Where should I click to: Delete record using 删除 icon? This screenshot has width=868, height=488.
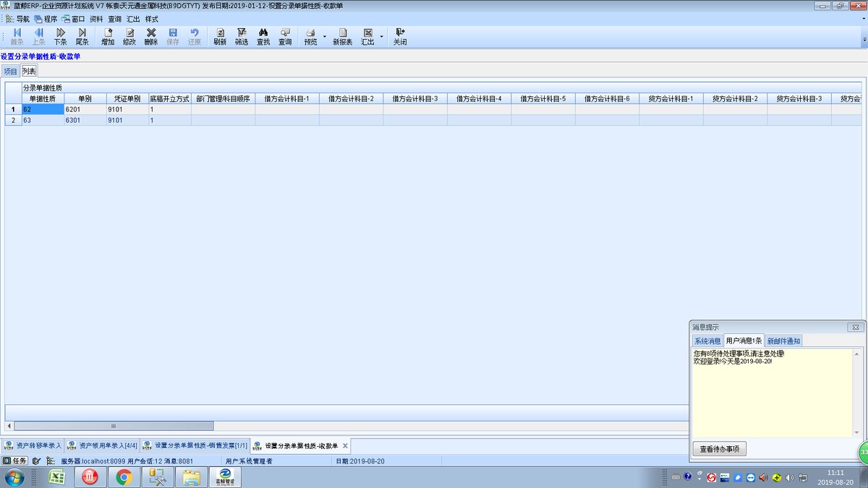[x=151, y=37]
